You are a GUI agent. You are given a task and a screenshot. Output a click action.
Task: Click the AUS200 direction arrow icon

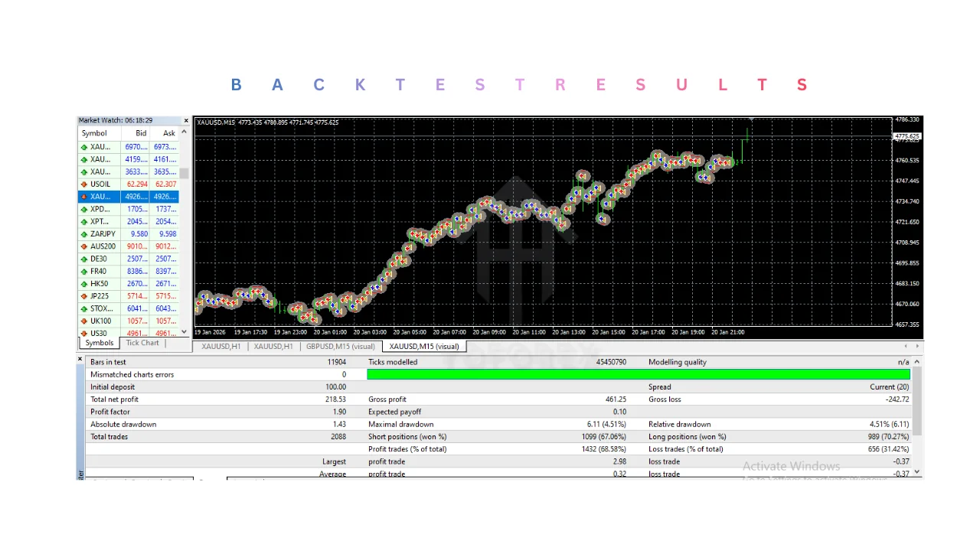tap(84, 246)
